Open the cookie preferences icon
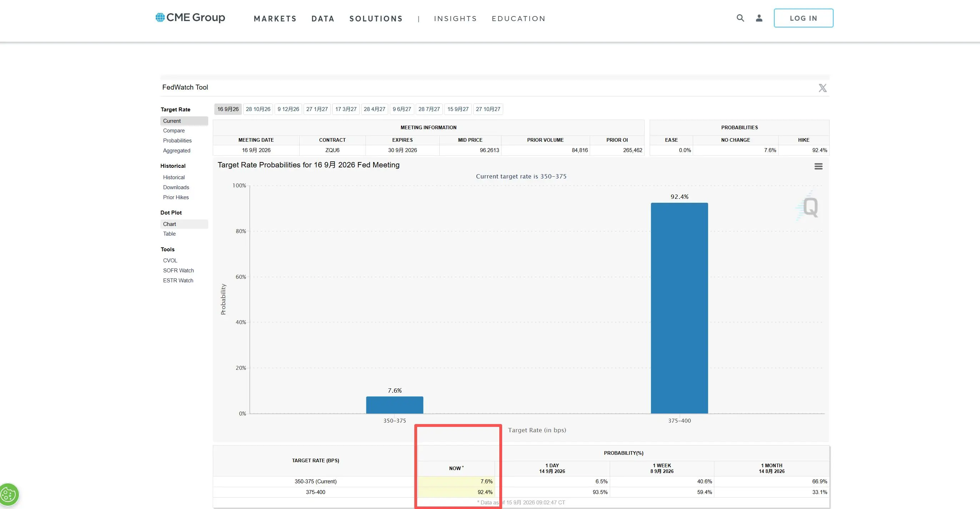This screenshot has height=509, width=980. (8, 495)
